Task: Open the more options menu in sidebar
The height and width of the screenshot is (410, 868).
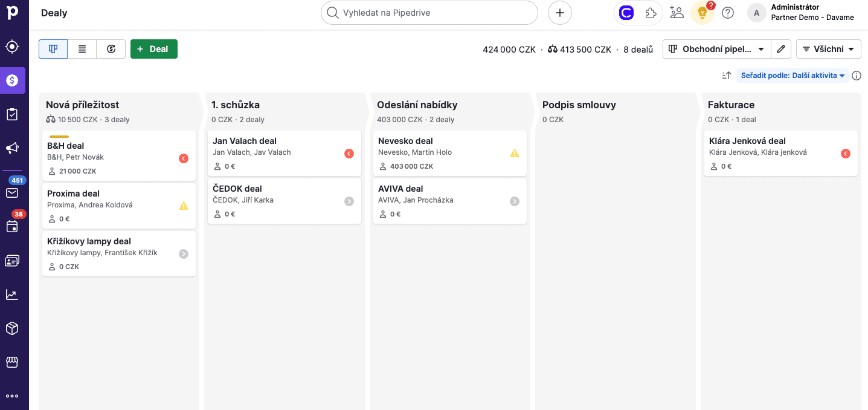Action: tap(12, 396)
